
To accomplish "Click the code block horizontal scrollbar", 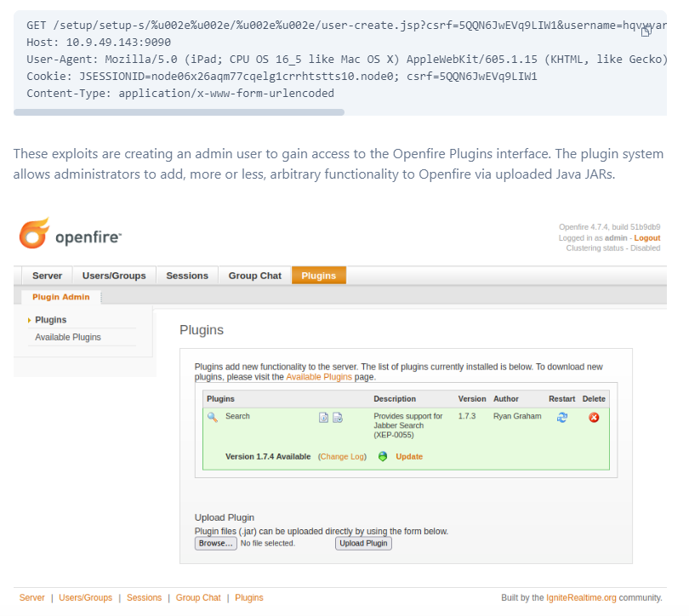I will (x=179, y=112).
